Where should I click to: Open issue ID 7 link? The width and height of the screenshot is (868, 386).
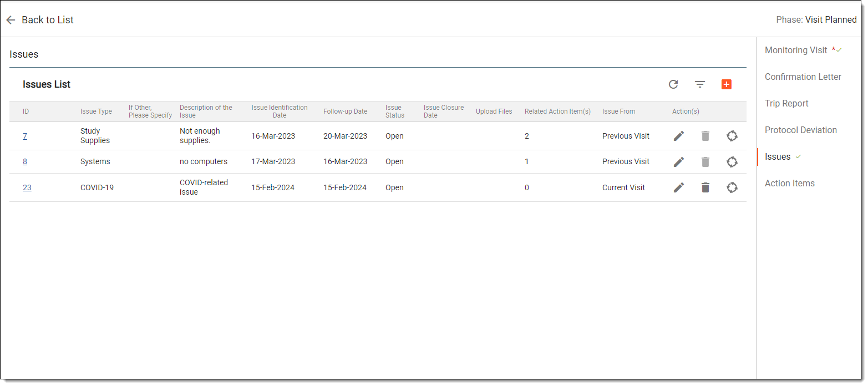tap(25, 136)
